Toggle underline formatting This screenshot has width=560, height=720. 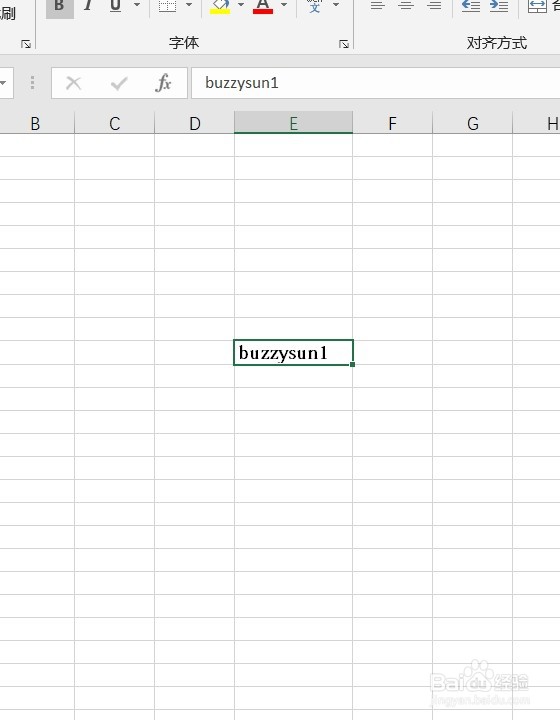115,6
